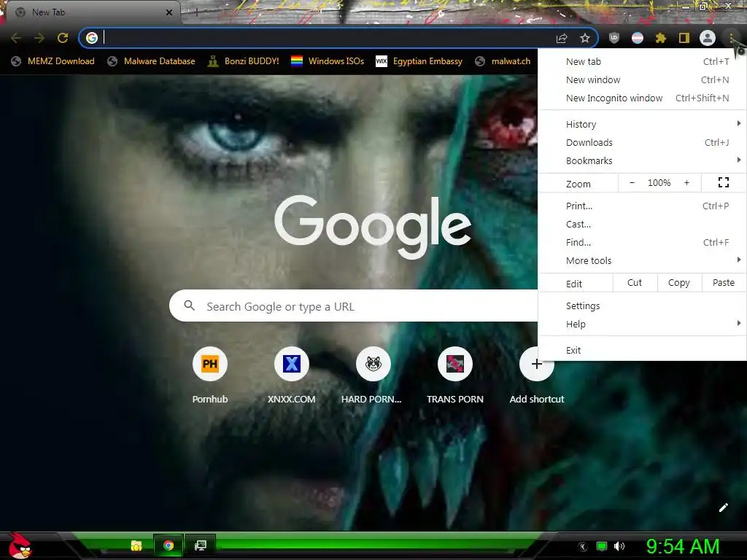Select New tab in the Chrome menu
The width and height of the screenshot is (747, 560).
click(x=643, y=61)
